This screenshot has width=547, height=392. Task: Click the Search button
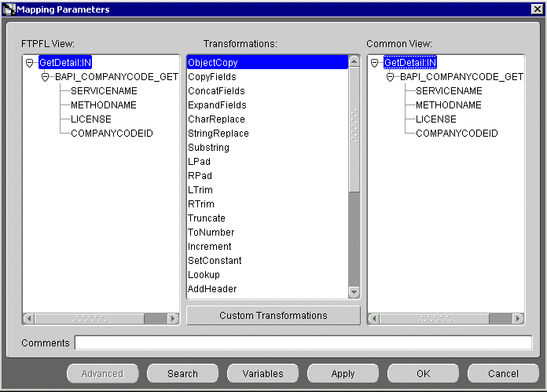(x=183, y=374)
